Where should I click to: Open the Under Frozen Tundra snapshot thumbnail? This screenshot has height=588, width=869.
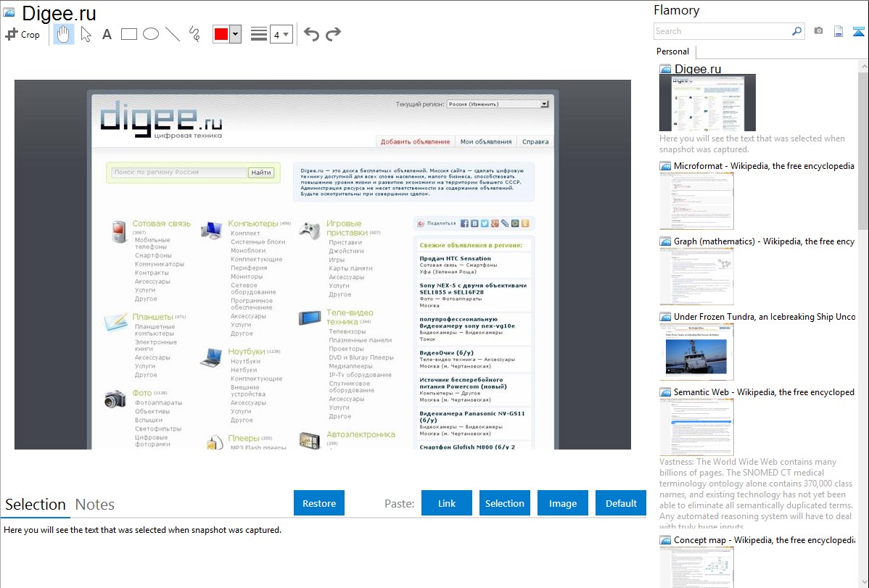(x=696, y=352)
